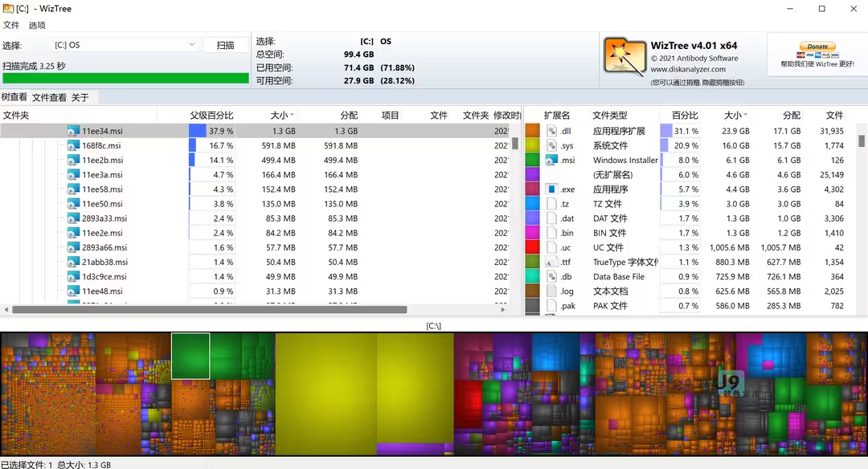Click the Donate PayPal button
Screen dimensions: 868x469
[x=817, y=49]
